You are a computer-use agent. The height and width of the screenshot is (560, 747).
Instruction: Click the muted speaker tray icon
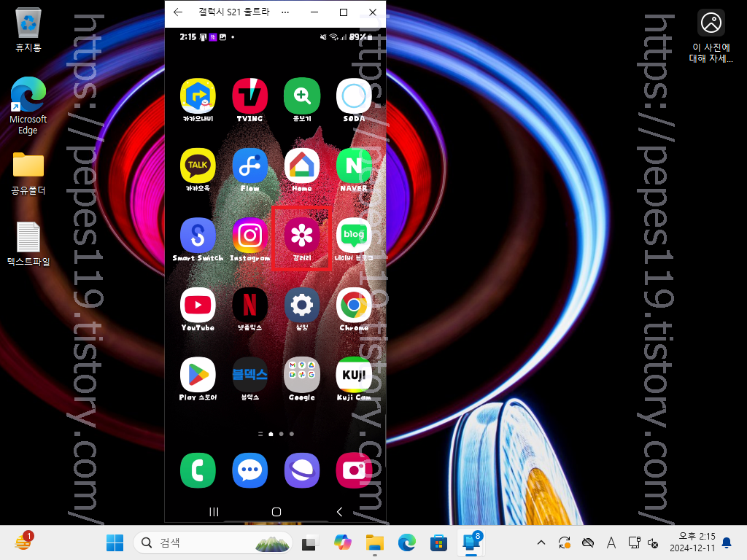(653, 542)
